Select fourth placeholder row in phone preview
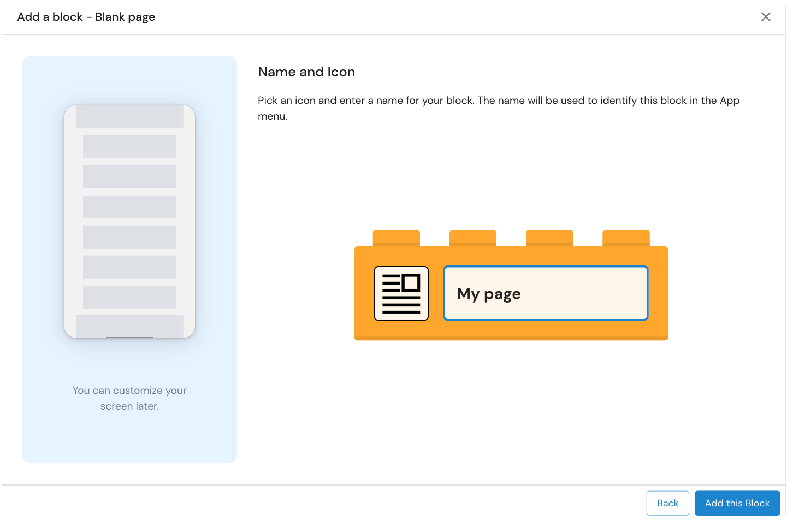Viewport: 793px width, 532px height. point(129,237)
